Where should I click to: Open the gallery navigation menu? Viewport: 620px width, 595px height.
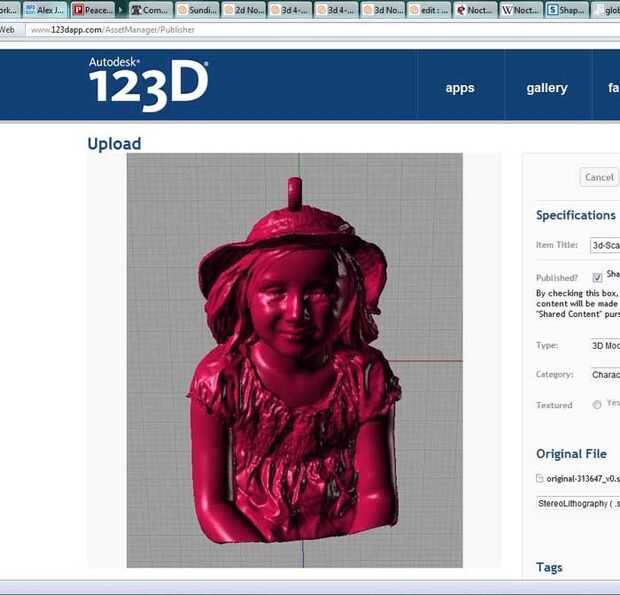pos(547,88)
